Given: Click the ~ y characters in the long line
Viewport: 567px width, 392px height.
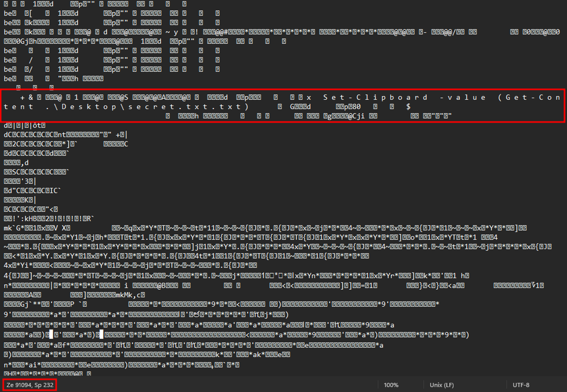Looking at the screenshot, I should click(172, 32).
